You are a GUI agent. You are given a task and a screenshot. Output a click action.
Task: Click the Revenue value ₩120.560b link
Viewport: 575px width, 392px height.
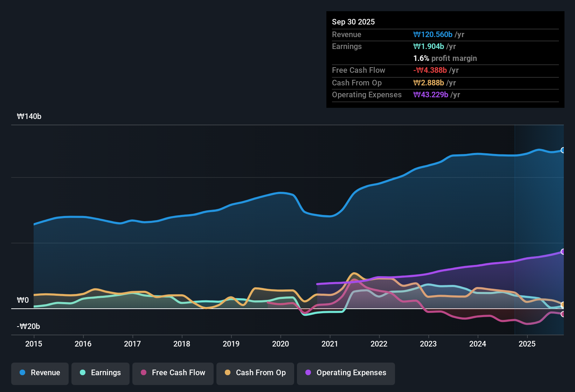pyautogui.click(x=433, y=34)
